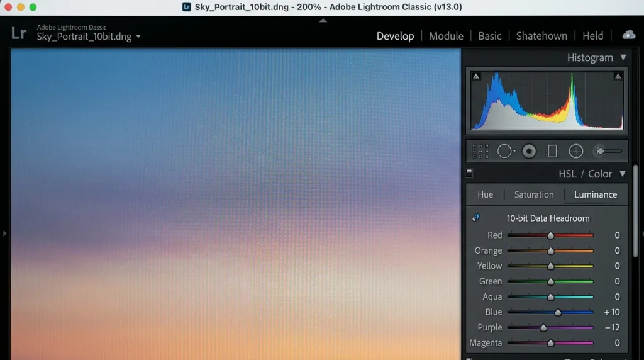Open the Module item in module picker
Image resolution: width=644 pixels, height=360 pixels.
click(x=446, y=36)
